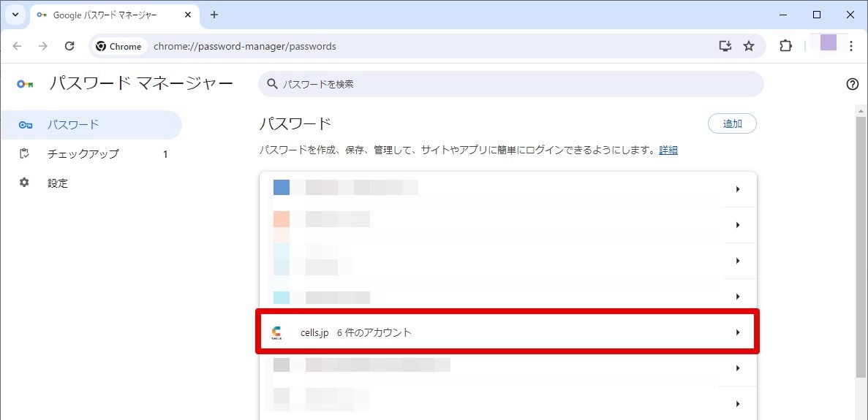The width and height of the screenshot is (868, 420).
Task: Open the 詳細 link
Action: (668, 150)
